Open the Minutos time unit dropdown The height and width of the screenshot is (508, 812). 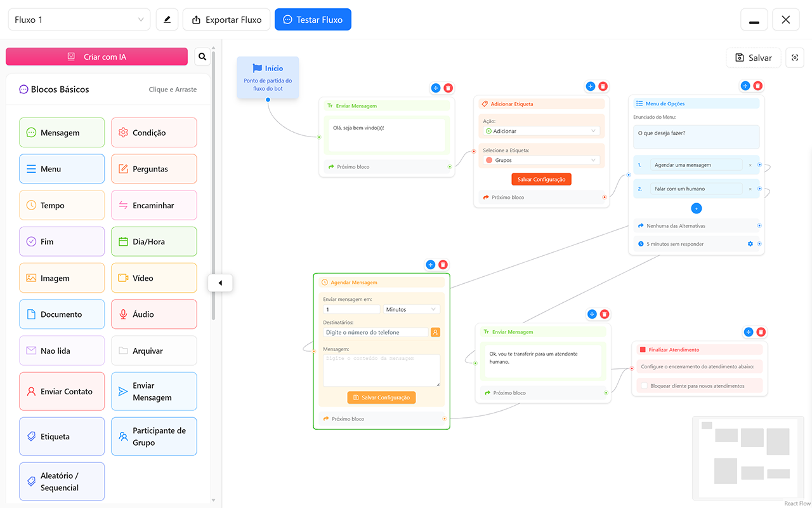point(411,308)
